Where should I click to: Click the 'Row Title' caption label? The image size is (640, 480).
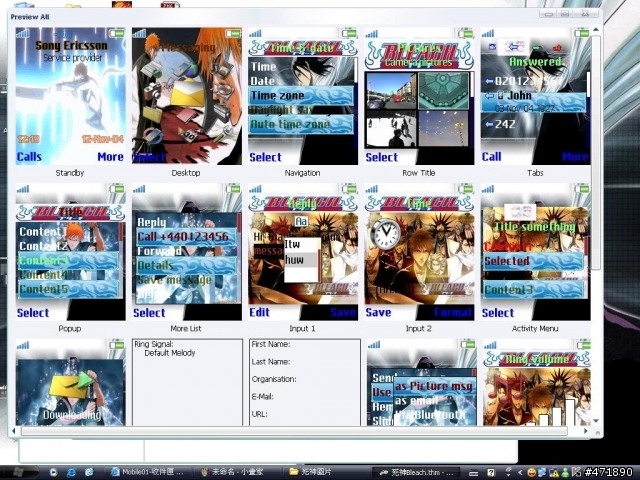coord(419,173)
